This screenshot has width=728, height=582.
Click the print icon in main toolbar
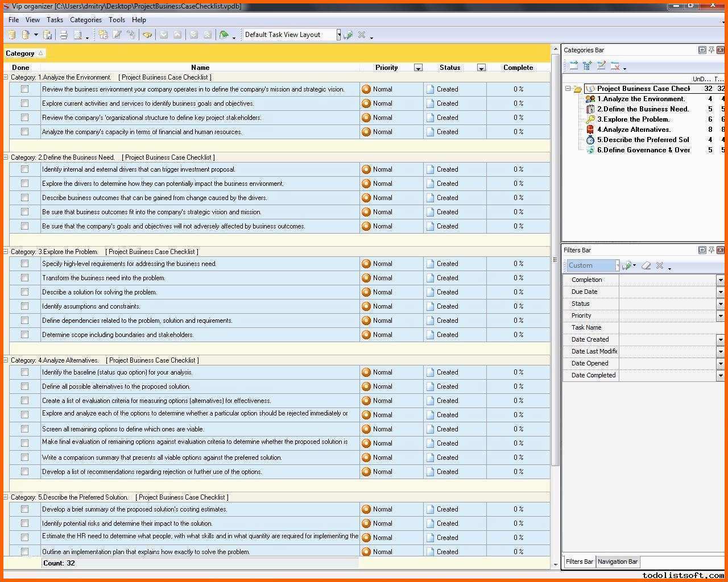pyautogui.click(x=64, y=35)
